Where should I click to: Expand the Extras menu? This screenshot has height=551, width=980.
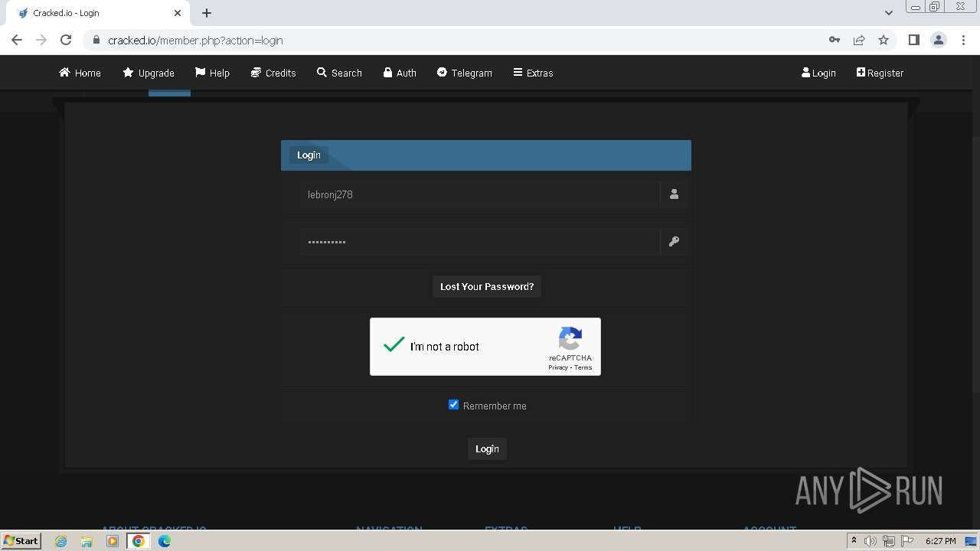point(533,73)
